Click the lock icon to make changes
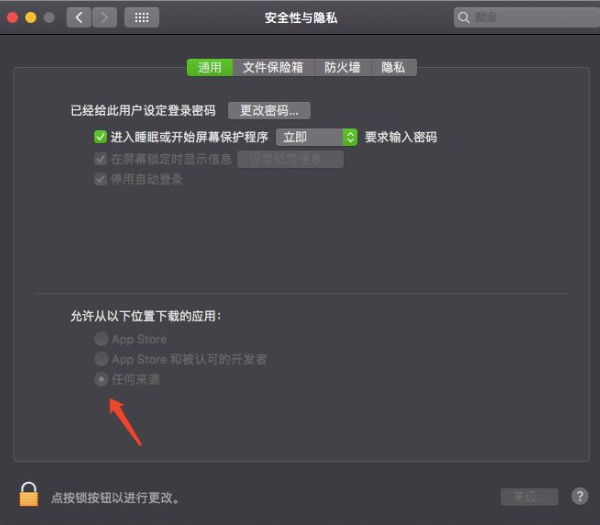The width and height of the screenshot is (600, 525). coord(29,494)
